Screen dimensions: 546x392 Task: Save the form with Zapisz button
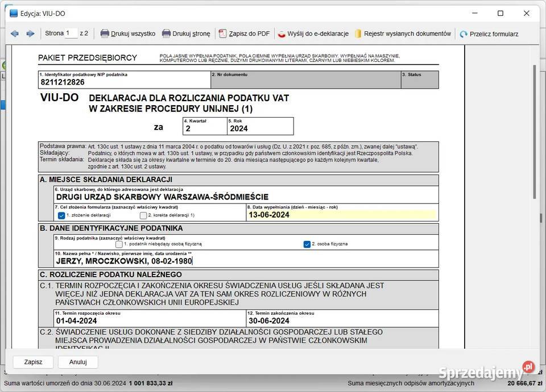click(x=33, y=362)
